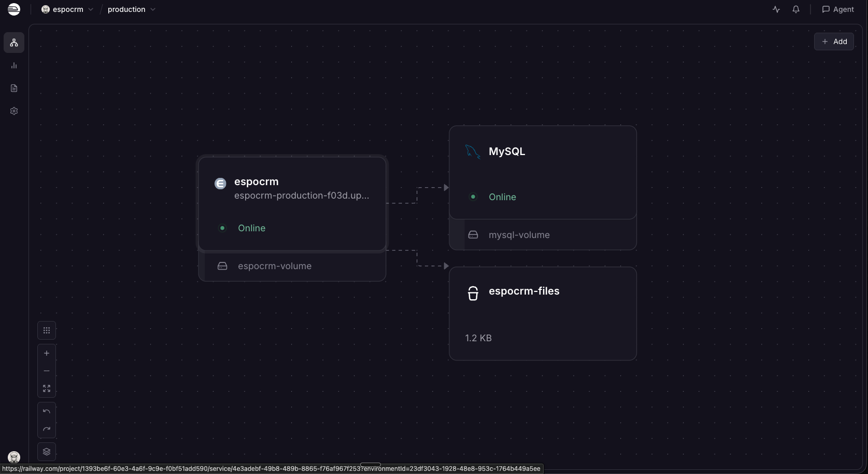Open the Observability chart icon in sidebar
Viewport: 868px width, 474px height.
(x=14, y=65)
